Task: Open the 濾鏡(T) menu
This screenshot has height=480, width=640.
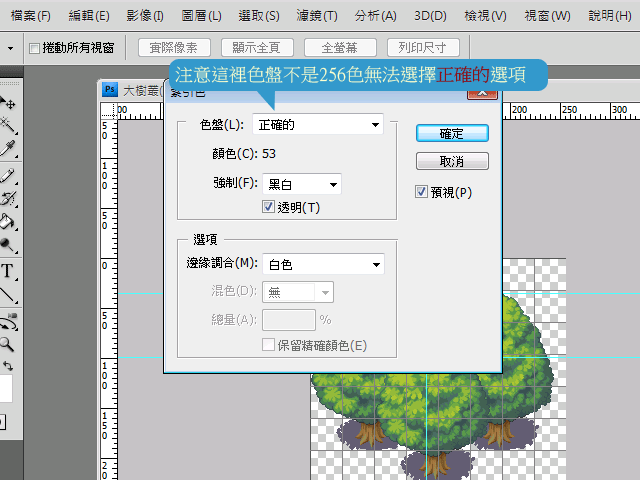Action: coord(317,16)
